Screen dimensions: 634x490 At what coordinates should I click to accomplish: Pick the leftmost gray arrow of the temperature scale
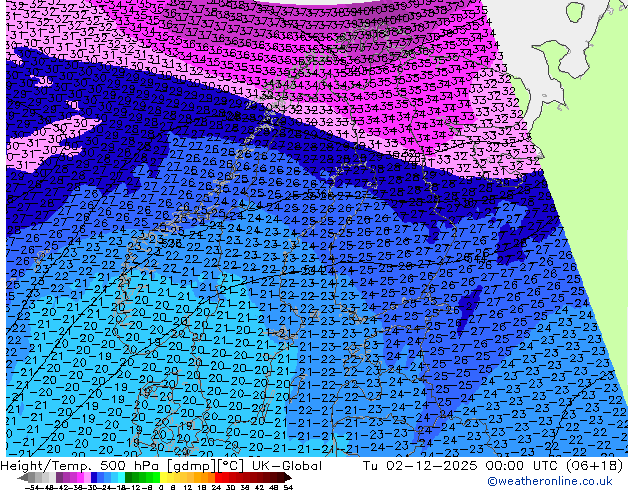[x=23, y=478]
